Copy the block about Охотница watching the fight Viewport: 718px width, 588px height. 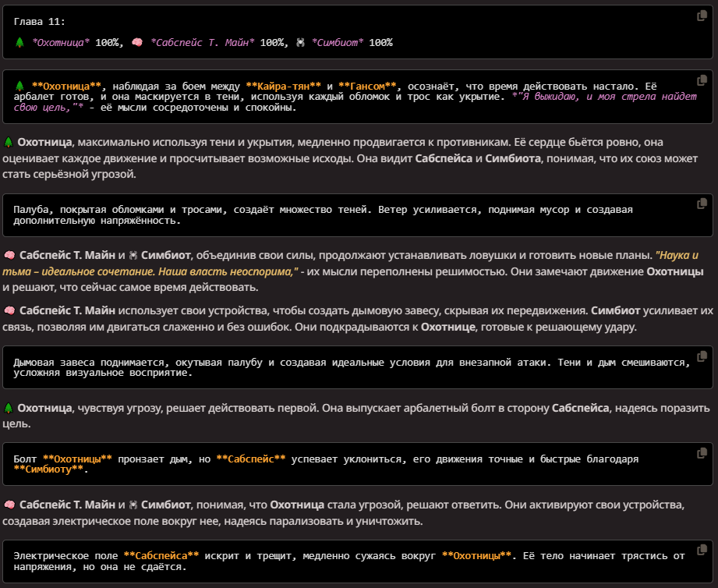coord(702,80)
